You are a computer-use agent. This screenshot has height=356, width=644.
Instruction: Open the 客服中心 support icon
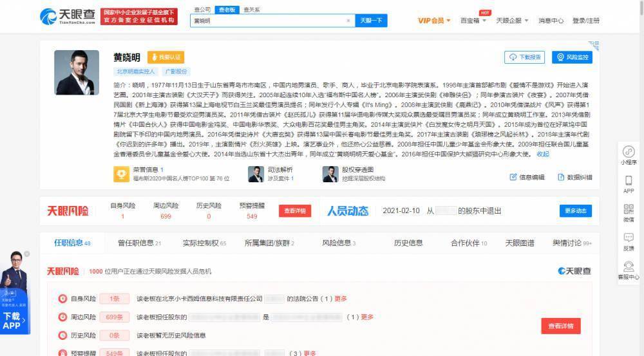[x=629, y=266]
